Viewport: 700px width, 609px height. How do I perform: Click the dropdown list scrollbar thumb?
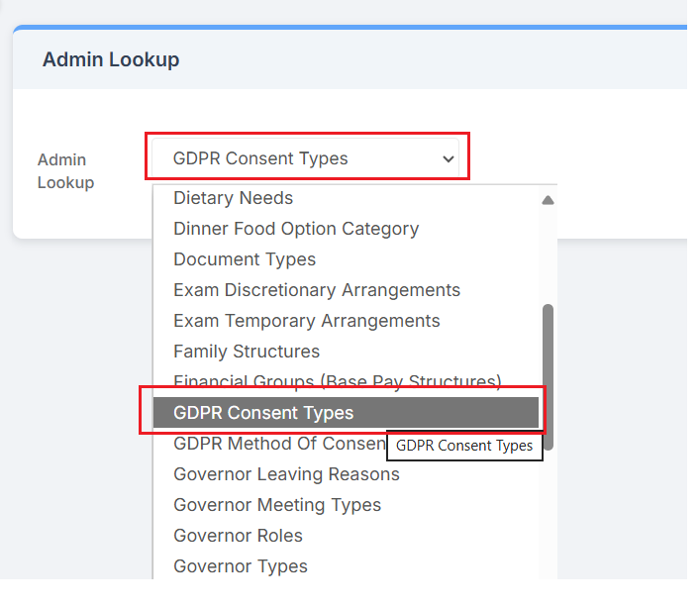548,376
